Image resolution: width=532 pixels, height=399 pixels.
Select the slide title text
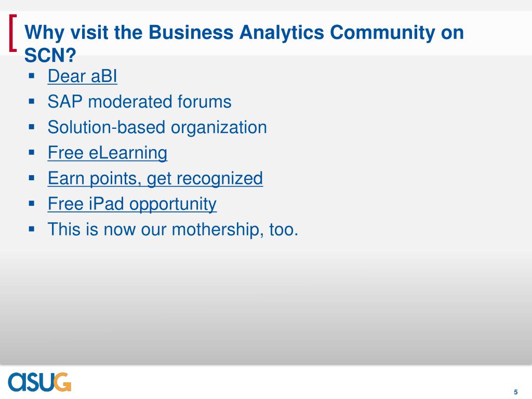tap(244, 44)
